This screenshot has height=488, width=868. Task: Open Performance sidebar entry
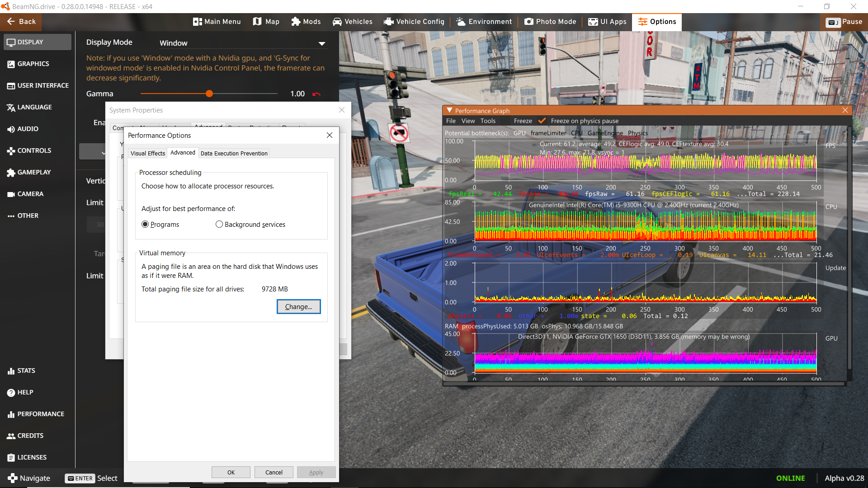coord(37,414)
